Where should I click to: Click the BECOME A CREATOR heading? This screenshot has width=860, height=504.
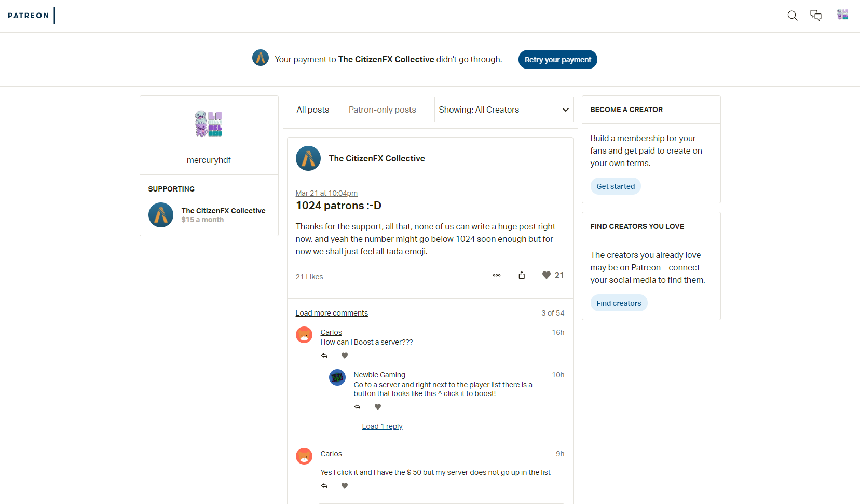tap(626, 110)
